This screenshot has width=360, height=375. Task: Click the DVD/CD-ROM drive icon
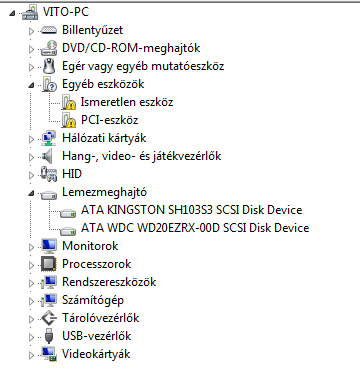click(49, 48)
